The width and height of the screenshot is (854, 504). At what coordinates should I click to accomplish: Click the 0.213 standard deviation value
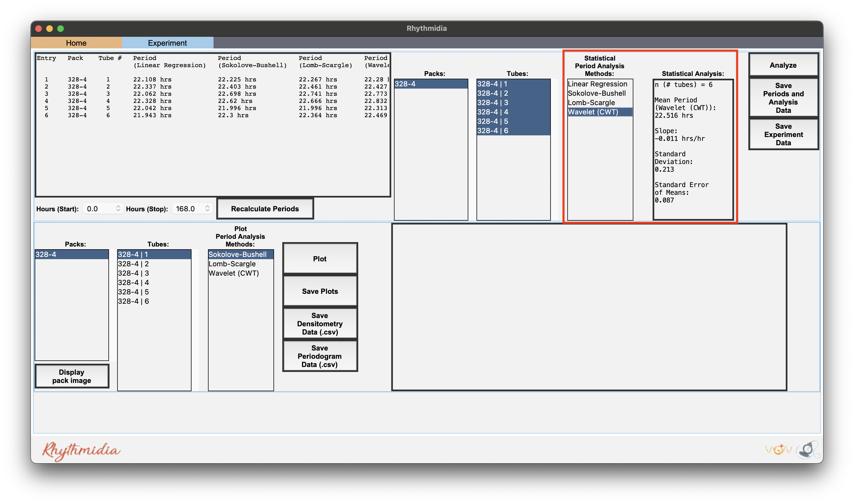664,169
